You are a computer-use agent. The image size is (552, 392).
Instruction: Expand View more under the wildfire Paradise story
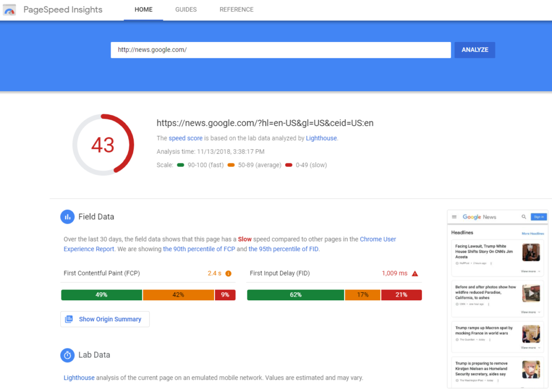[530, 312]
